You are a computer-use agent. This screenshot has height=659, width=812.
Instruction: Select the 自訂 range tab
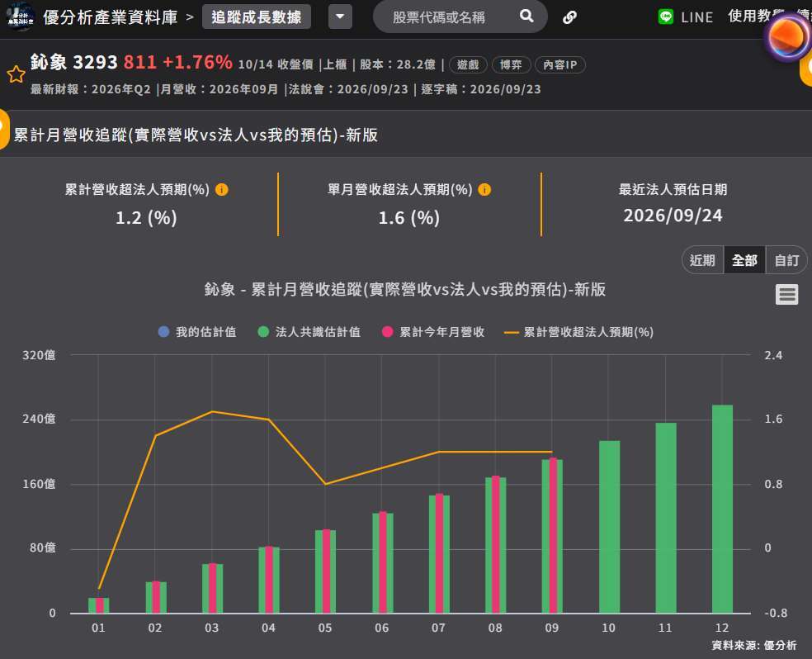[x=786, y=260]
